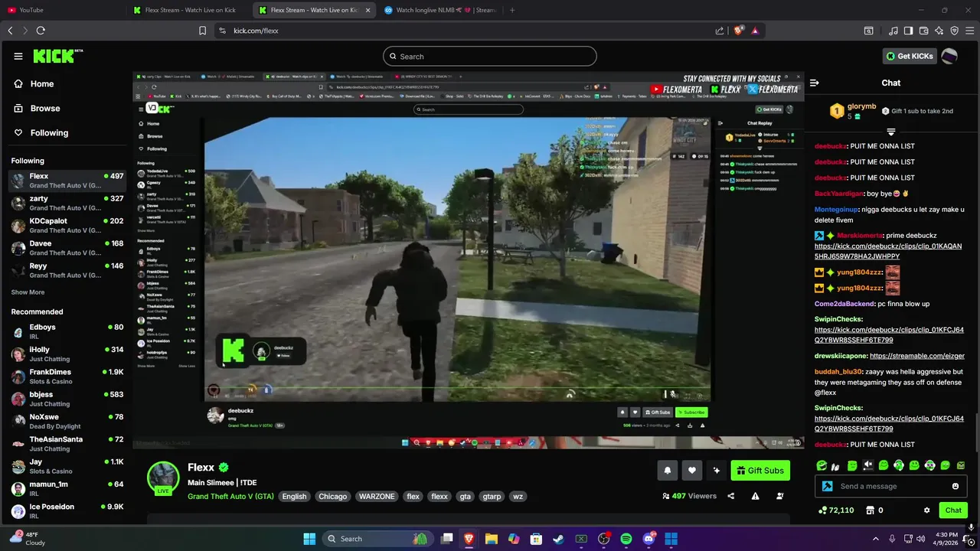Screen dimensions: 980x551
Task: Open Brave playlist music note icon
Action: pyautogui.click(x=893, y=31)
